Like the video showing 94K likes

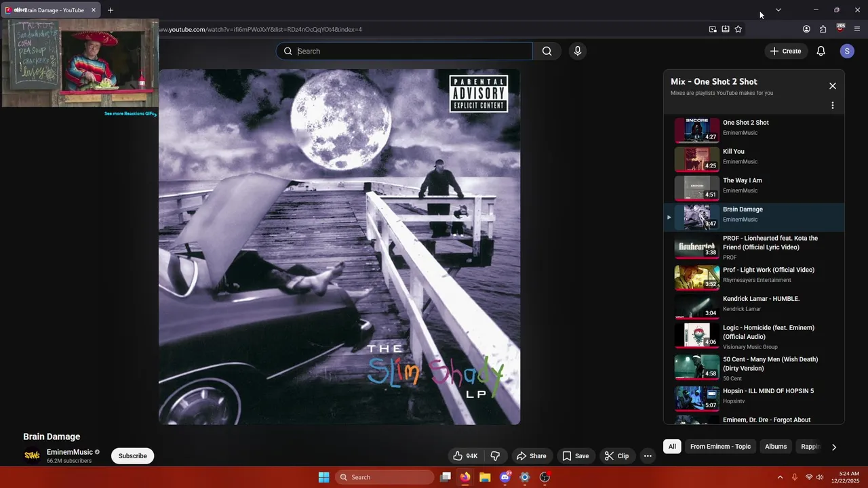(465, 456)
